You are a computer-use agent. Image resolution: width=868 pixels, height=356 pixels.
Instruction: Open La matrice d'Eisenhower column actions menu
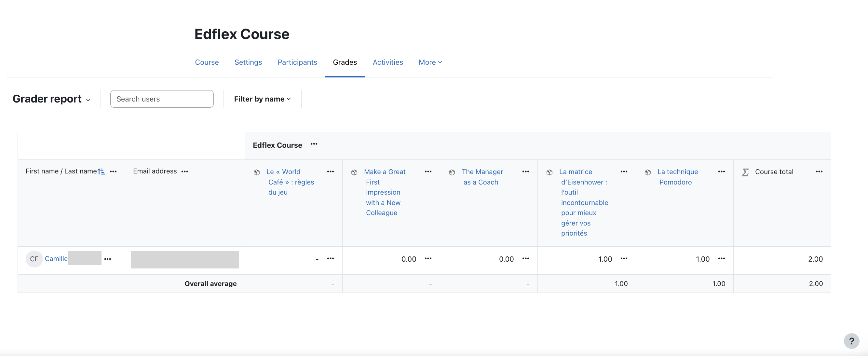624,171
